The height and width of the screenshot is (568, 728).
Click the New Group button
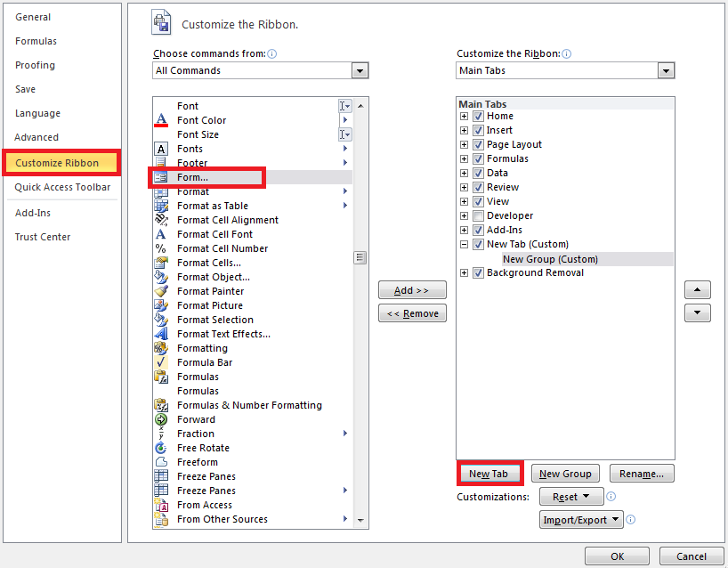565,474
